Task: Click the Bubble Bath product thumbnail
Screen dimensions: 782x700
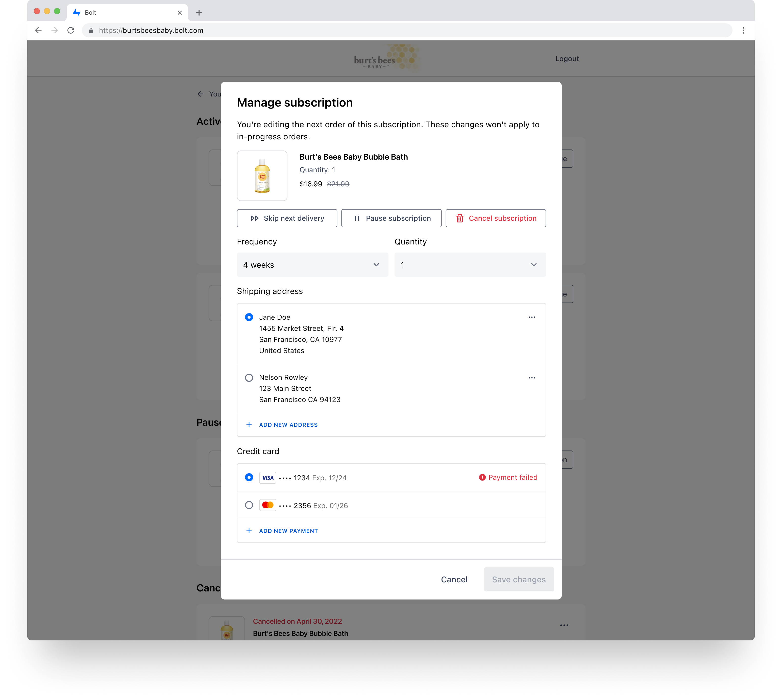Action: point(262,176)
